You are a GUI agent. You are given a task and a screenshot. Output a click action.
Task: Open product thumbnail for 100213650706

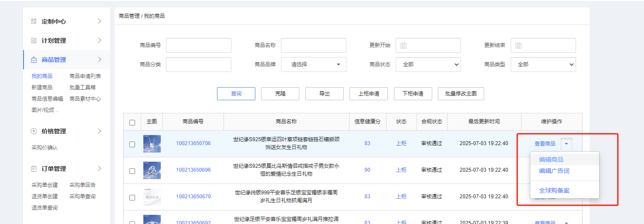coord(152,144)
